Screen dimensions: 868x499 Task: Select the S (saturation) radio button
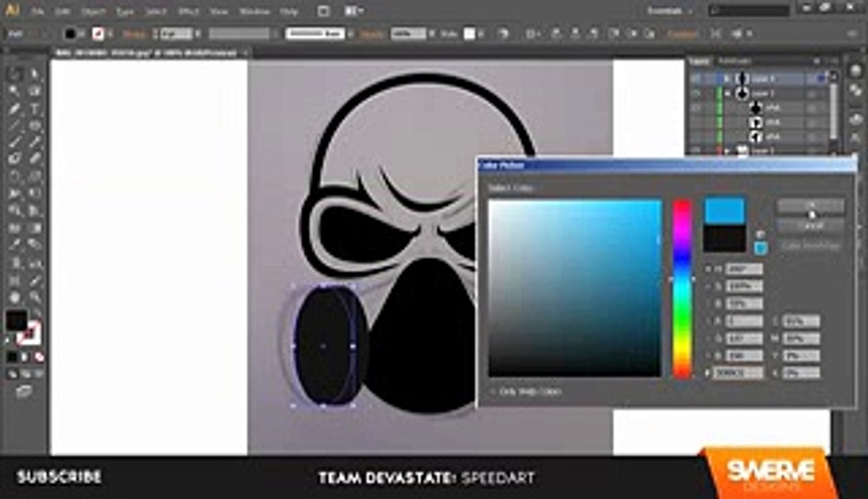pyautogui.click(x=709, y=286)
